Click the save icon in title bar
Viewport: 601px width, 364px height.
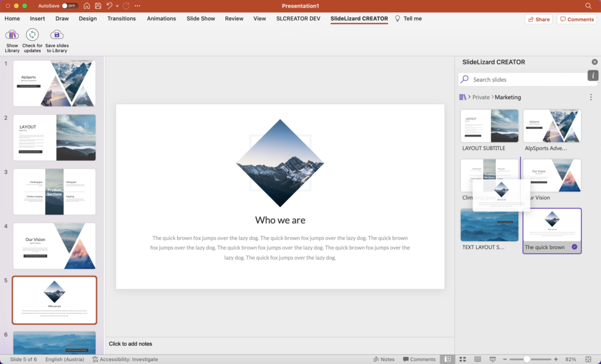tap(98, 6)
